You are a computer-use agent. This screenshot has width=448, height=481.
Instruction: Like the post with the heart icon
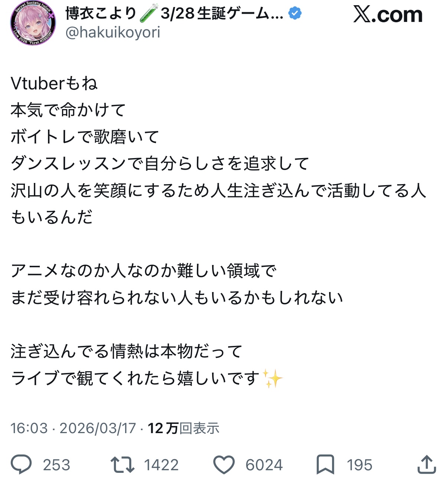tap(224, 464)
